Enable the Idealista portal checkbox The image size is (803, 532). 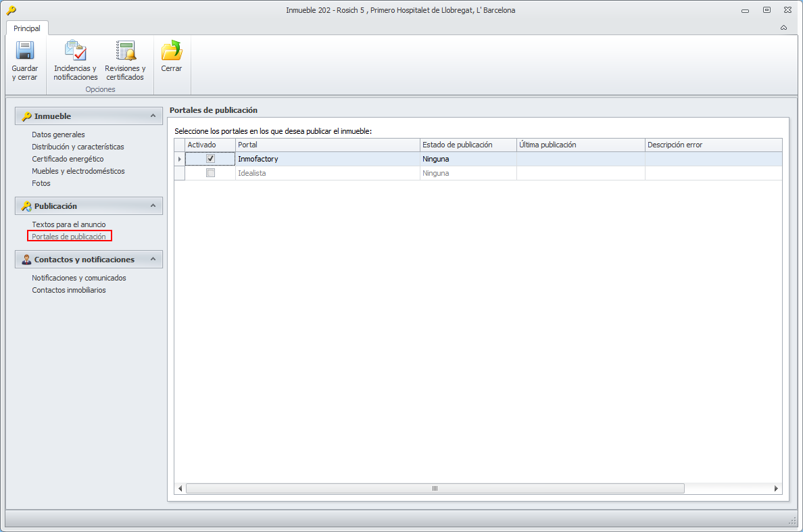click(210, 173)
